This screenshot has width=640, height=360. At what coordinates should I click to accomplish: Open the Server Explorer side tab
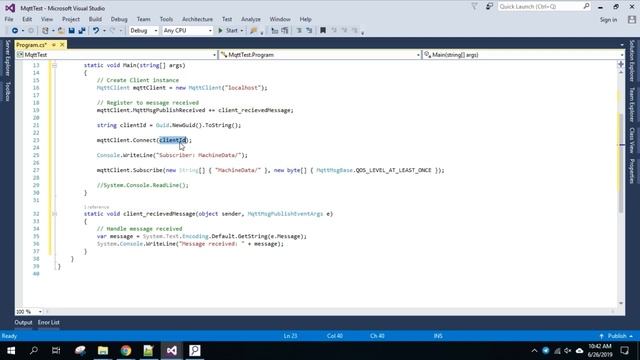(7, 58)
